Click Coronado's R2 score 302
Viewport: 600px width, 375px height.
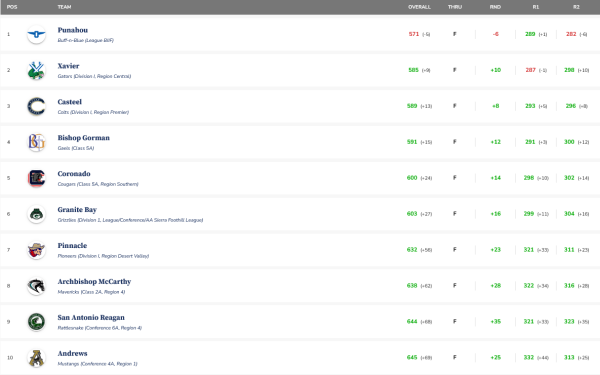tap(569, 178)
